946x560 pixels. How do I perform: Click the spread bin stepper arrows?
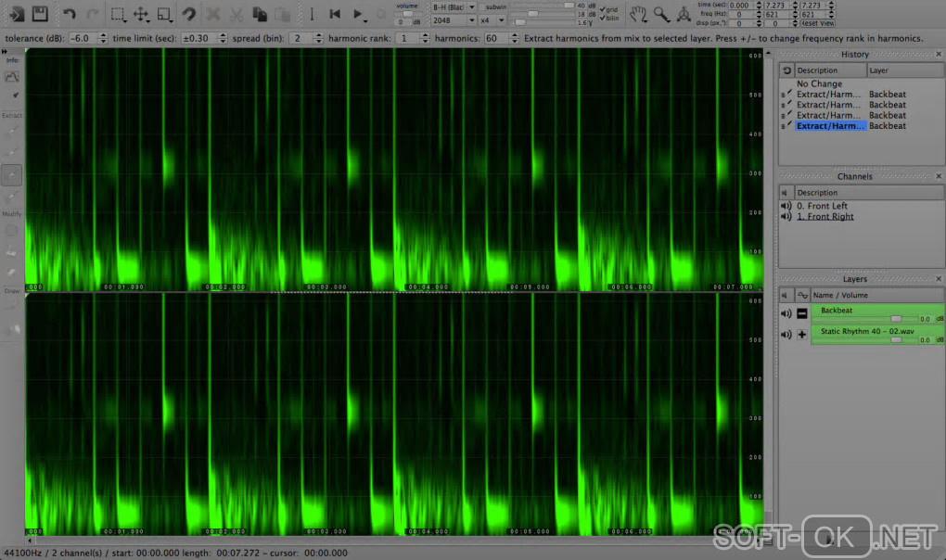pyautogui.click(x=318, y=38)
